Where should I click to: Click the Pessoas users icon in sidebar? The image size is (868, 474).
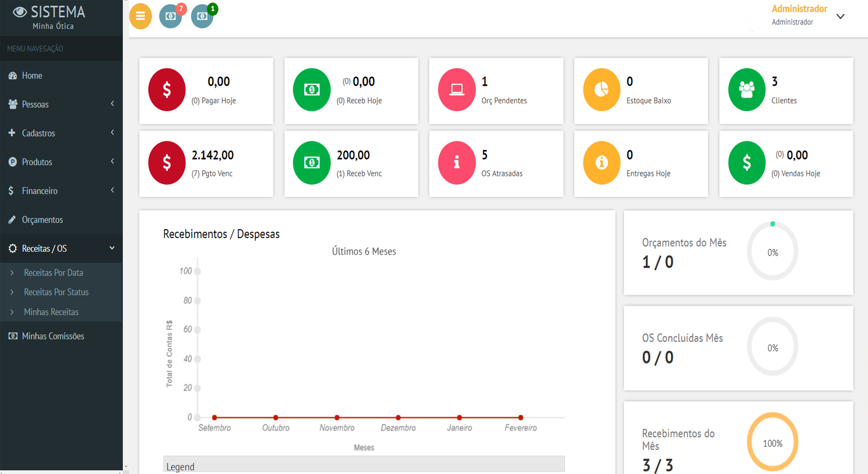coord(12,104)
